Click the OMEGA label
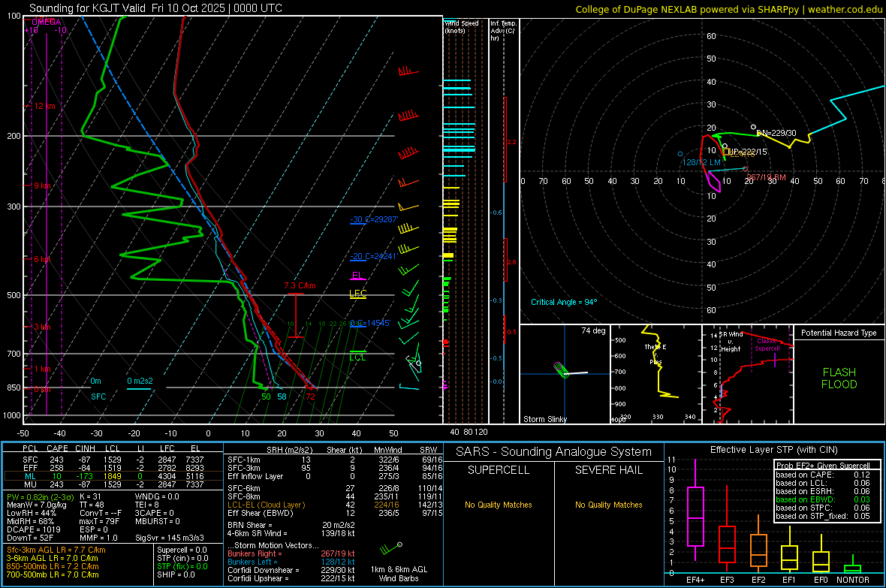The image size is (886, 588). coord(47,22)
